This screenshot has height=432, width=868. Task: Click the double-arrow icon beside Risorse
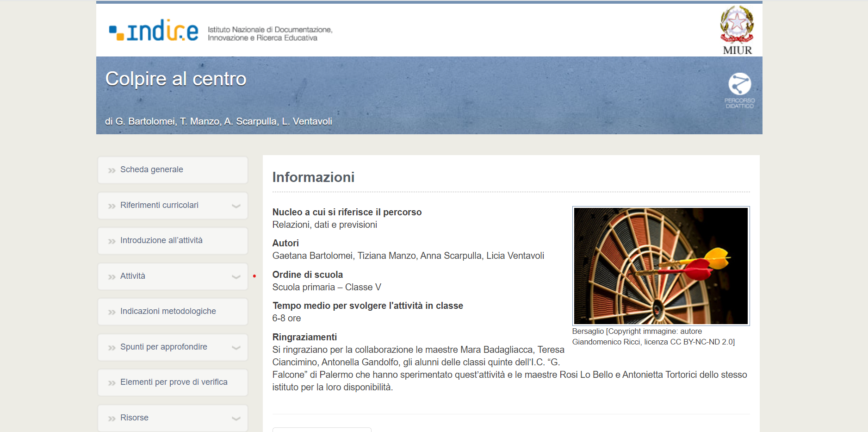112,419
